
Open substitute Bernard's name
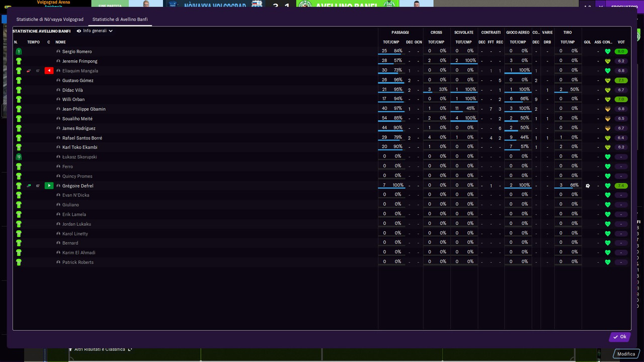click(70, 243)
